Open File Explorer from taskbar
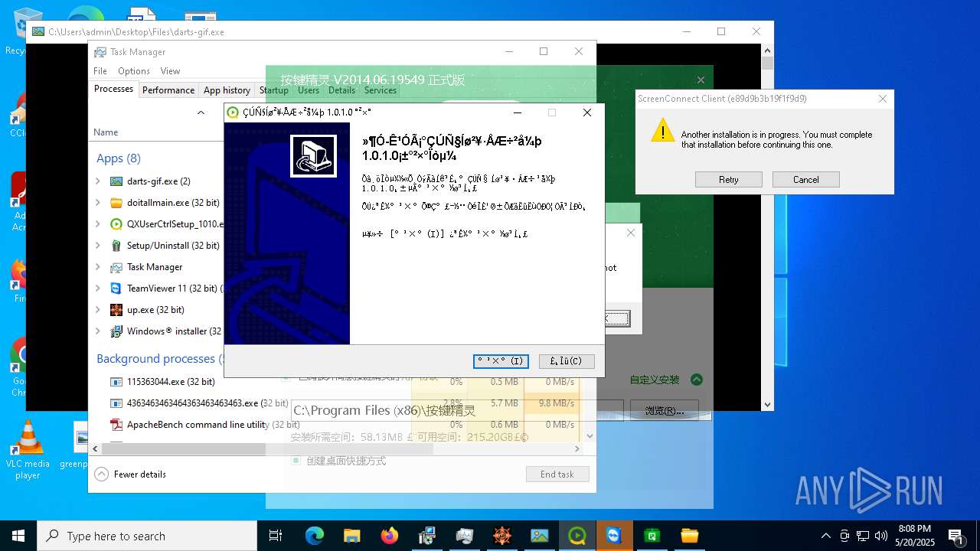 click(x=351, y=536)
